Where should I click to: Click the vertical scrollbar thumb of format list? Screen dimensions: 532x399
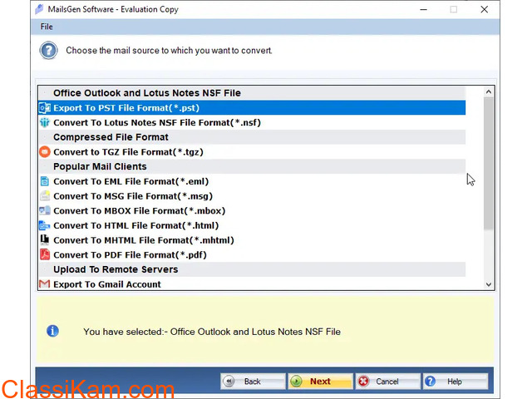(x=489, y=164)
